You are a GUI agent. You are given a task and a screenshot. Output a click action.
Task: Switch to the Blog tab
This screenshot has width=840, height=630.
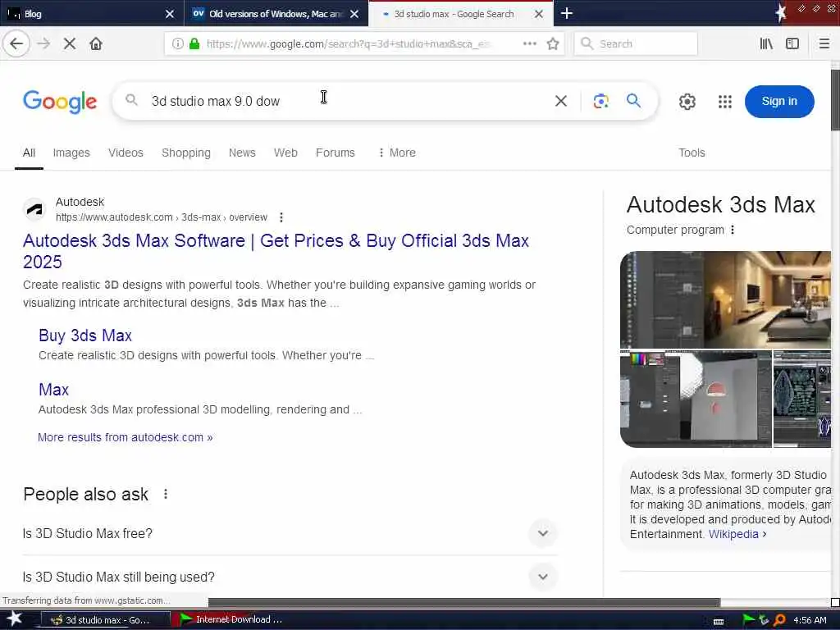click(92, 13)
